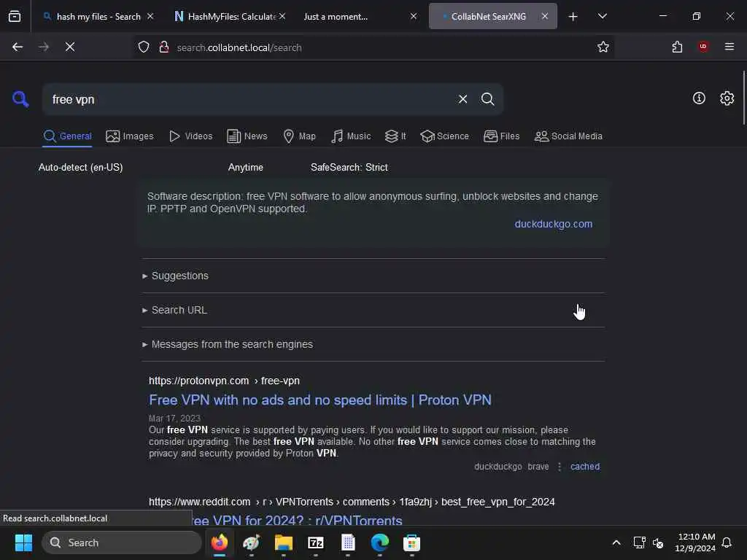Viewport: 747px width, 560px height.
Task: Click the browser address bar
Action: pos(381,47)
